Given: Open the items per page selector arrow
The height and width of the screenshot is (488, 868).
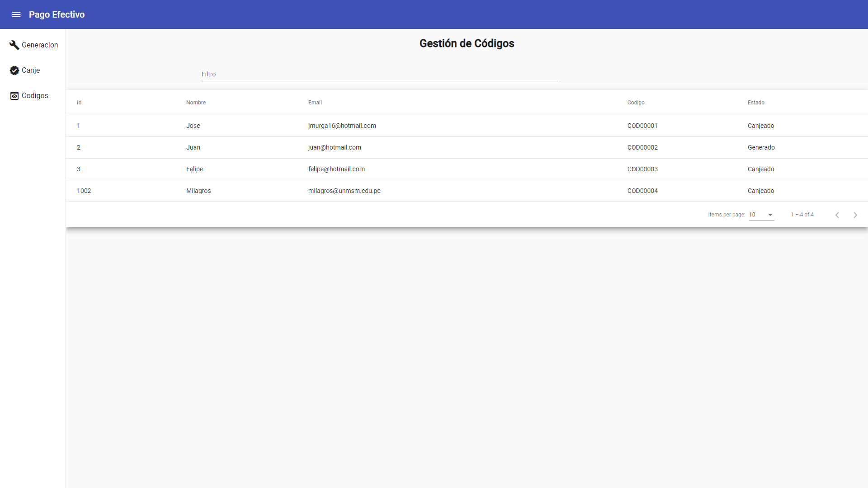Looking at the screenshot, I should click(769, 215).
